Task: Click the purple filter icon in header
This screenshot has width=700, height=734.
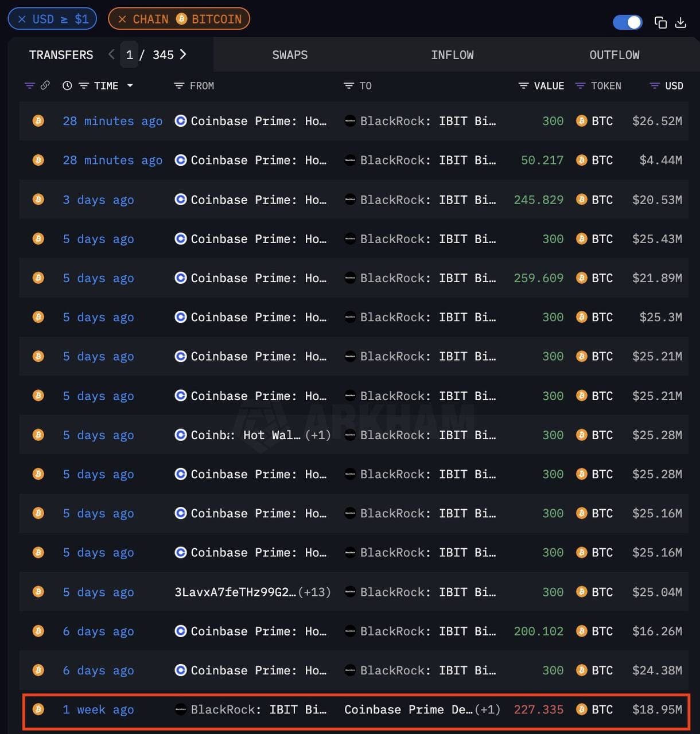Action: 30,85
